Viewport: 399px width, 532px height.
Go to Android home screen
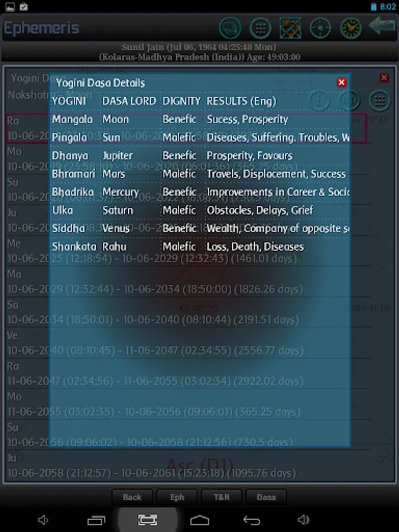[x=200, y=520]
